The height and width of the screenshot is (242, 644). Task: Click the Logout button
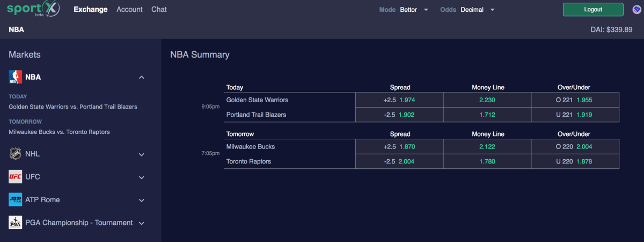pyautogui.click(x=593, y=10)
